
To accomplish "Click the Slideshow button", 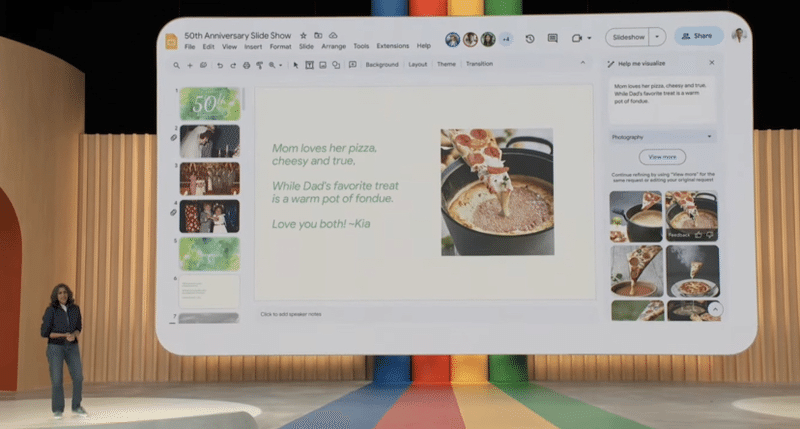I will (x=628, y=37).
